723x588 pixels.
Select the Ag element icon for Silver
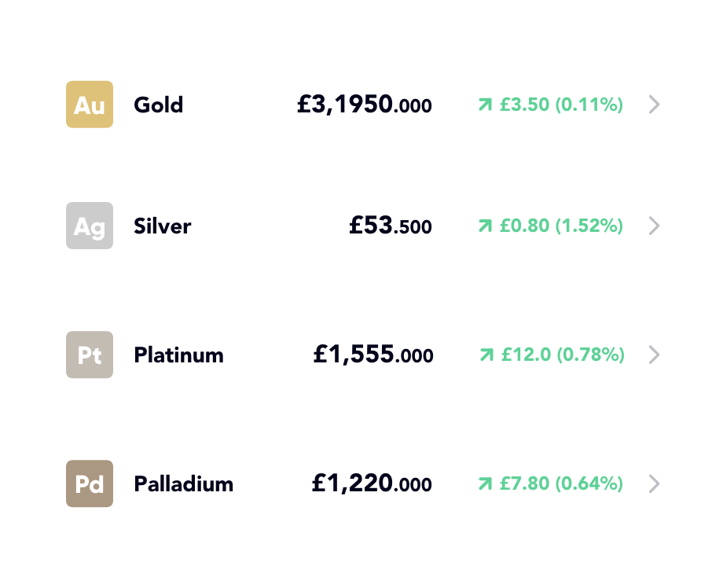click(89, 226)
